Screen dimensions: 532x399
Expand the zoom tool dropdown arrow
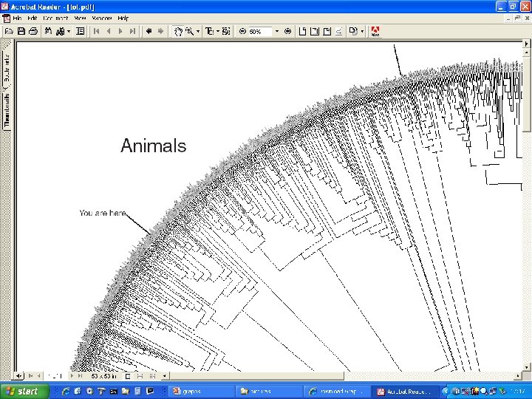(198, 31)
